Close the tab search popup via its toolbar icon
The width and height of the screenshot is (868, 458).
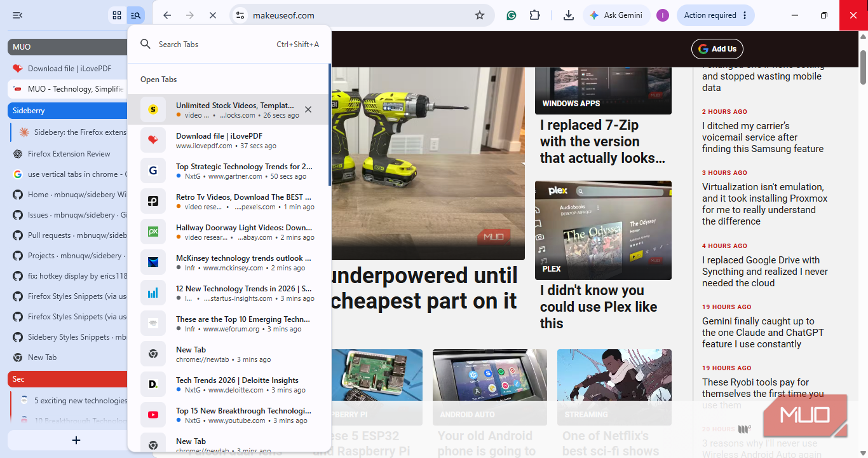click(135, 15)
